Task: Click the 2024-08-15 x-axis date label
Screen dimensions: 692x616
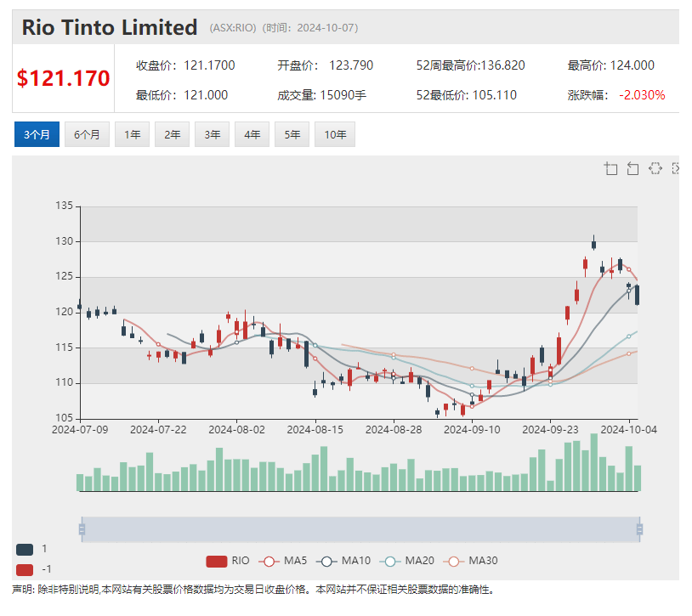Action: click(x=315, y=430)
